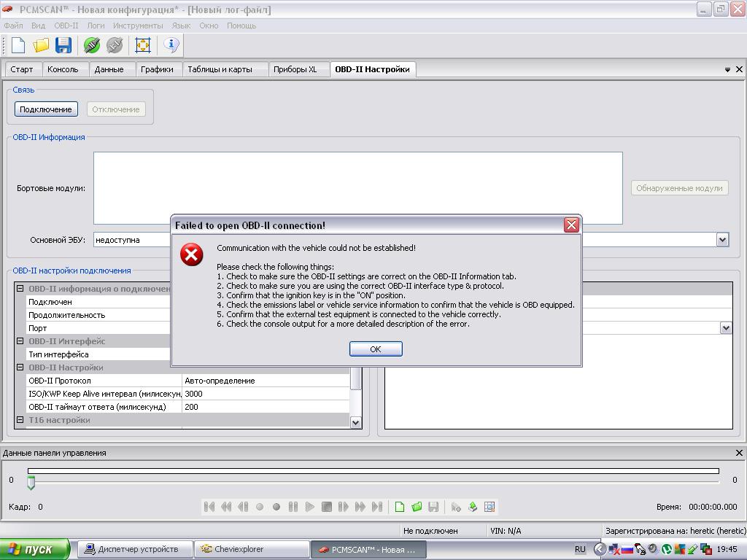This screenshot has width=747, height=560.
Task: Open the Основной ЭБУ dropdown arrow
Action: [722, 239]
